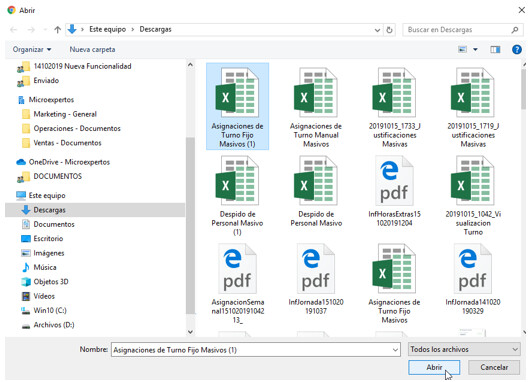The width and height of the screenshot is (529, 382).
Task: Select 20191015_1042_Visualizacion Turno Excel file
Action: (473, 195)
